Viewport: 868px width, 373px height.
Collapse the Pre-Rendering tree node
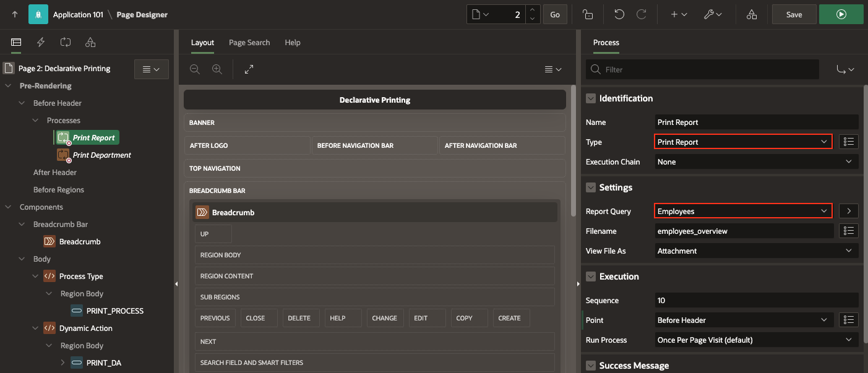7,85
